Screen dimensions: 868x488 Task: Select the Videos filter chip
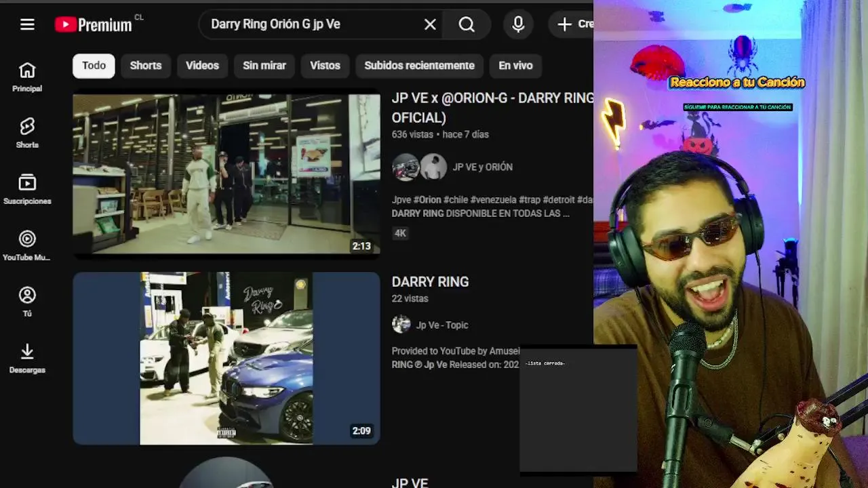pyautogui.click(x=202, y=66)
